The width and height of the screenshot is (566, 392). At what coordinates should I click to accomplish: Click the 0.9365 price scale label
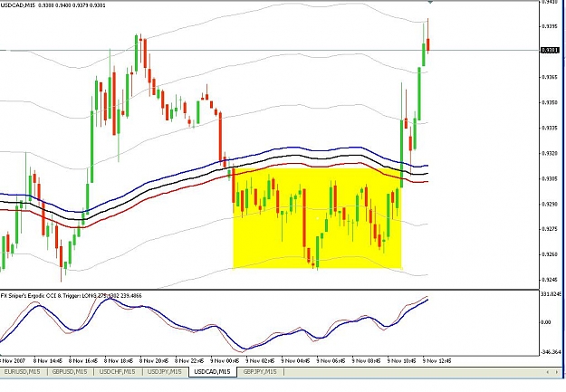[550, 77]
